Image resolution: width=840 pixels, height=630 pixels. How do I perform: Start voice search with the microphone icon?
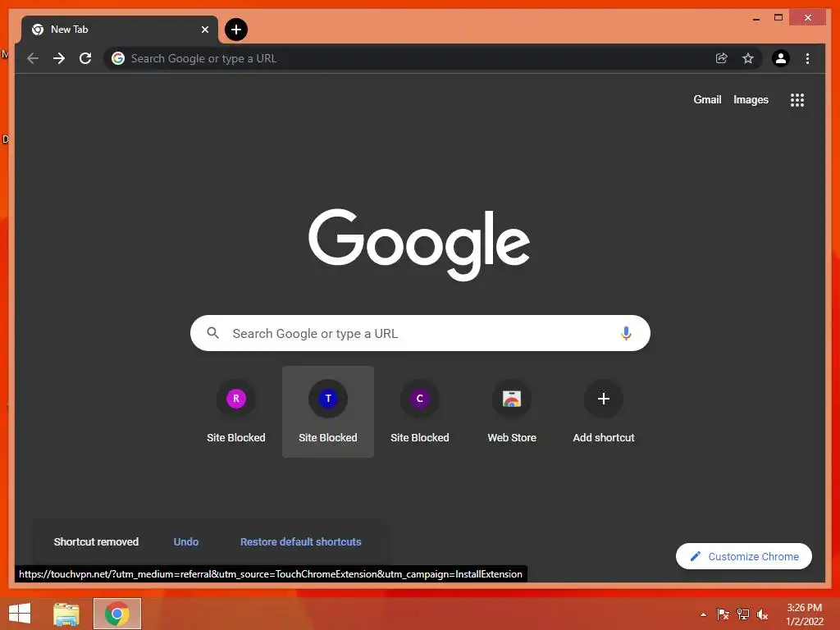pos(626,333)
